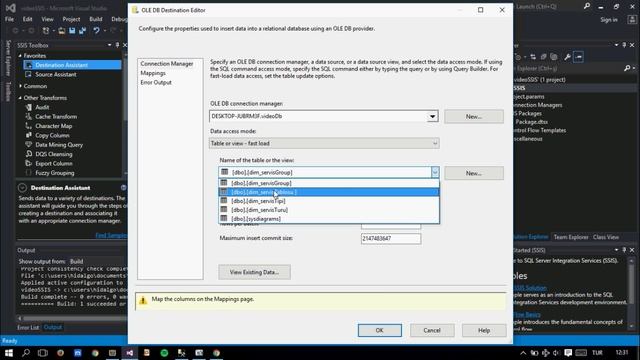Open the Data access mode dropdown
Screen dimensions: 640x360
click(x=435, y=143)
